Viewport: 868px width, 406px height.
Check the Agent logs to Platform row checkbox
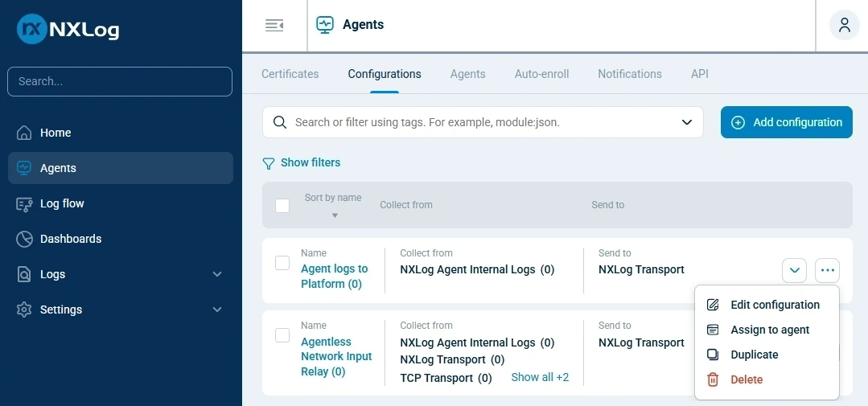(x=282, y=263)
